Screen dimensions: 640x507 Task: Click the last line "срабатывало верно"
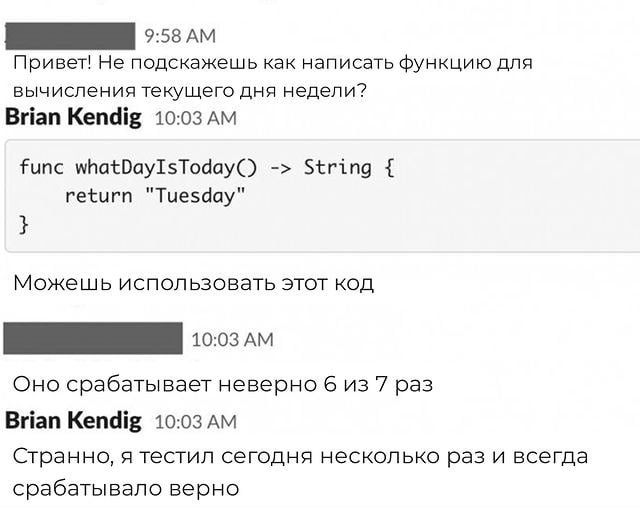click(x=126, y=488)
